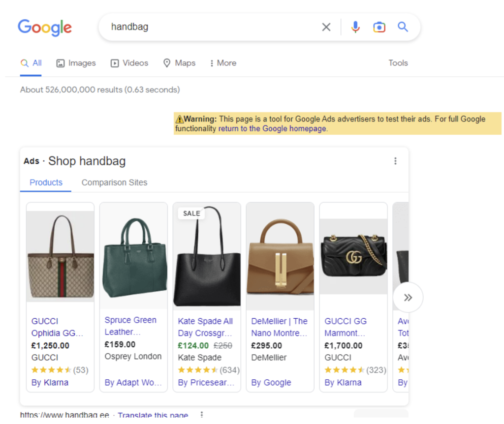Image resolution: width=504 pixels, height=424 pixels.
Task: Click the £159.00 price
Action: (120, 344)
